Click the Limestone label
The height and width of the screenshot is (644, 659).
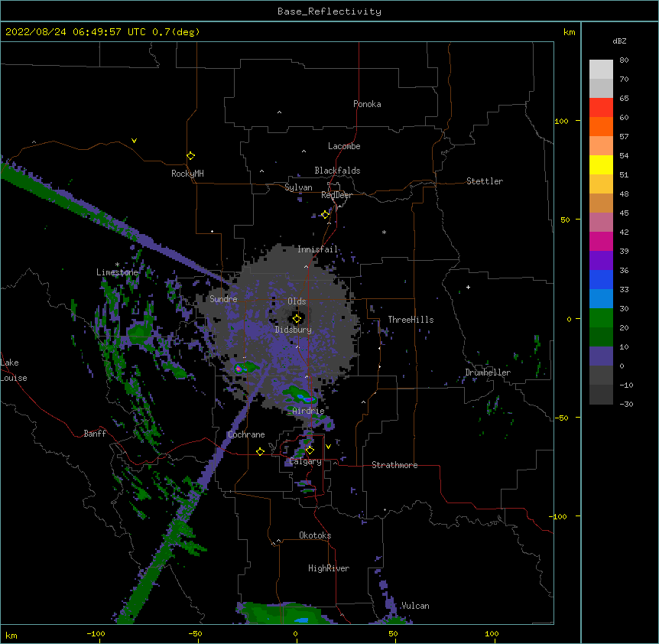pyautogui.click(x=117, y=272)
